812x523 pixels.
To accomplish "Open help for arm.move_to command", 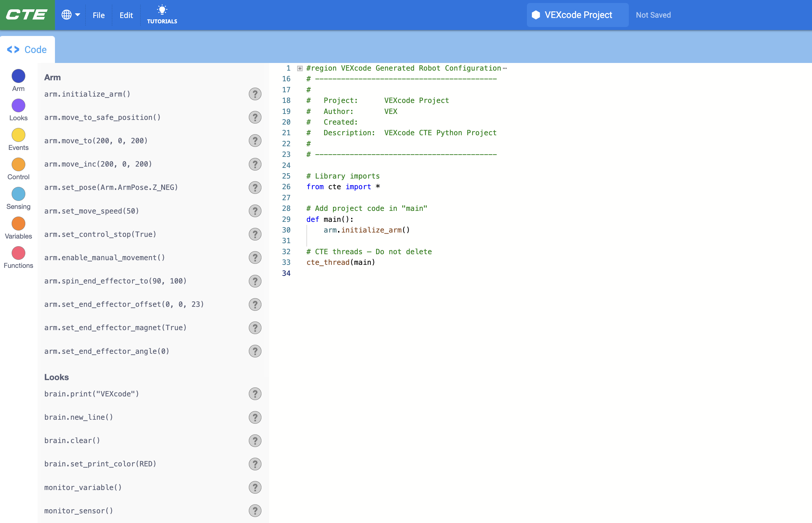I will (254, 141).
